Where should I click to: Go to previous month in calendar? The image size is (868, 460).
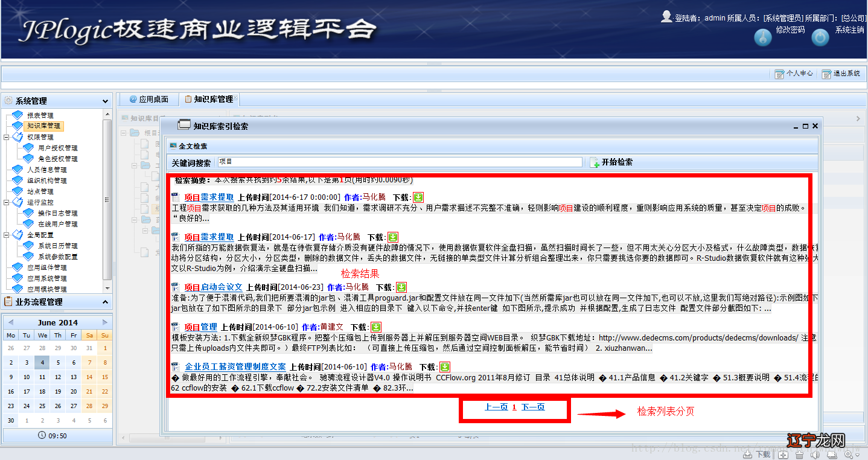[x=10, y=322]
